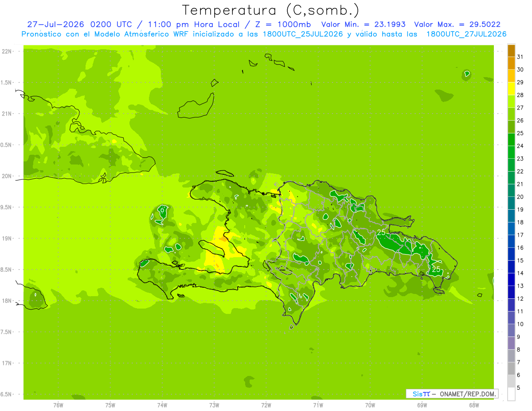532x411 pixels.
Task: Click the "ONAMET/REP.DOM." credit text
Action: [468, 394]
